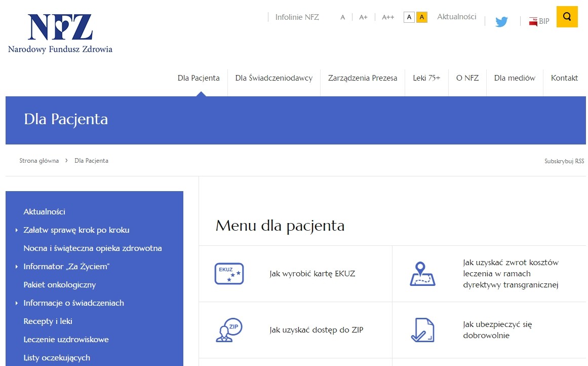This screenshot has width=588, height=366.
Task: Set largest font size A++
Action: pyautogui.click(x=388, y=17)
